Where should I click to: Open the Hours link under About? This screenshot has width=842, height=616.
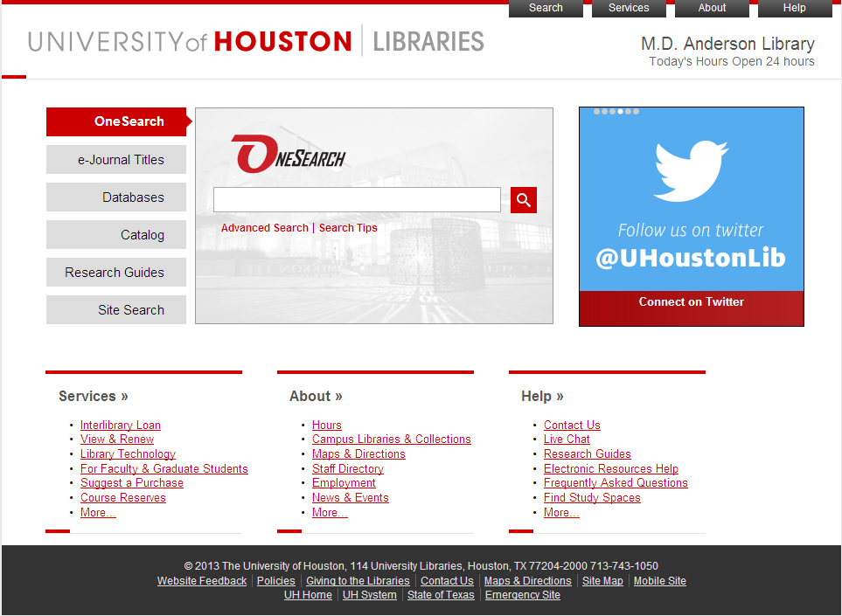(326, 425)
